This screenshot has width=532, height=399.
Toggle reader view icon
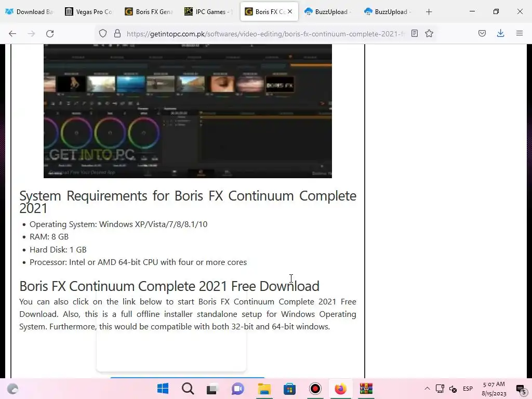click(414, 33)
